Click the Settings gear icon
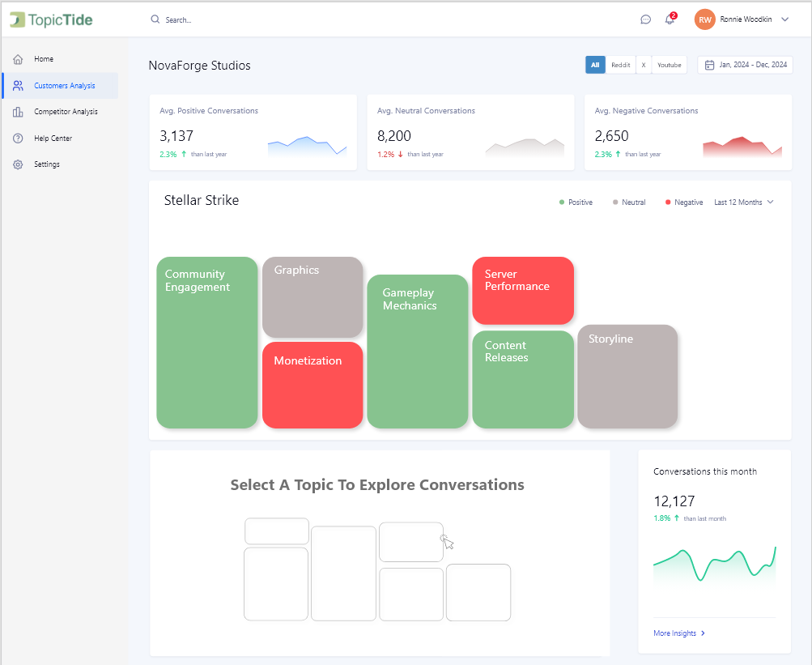This screenshot has height=665, width=812. tap(18, 164)
